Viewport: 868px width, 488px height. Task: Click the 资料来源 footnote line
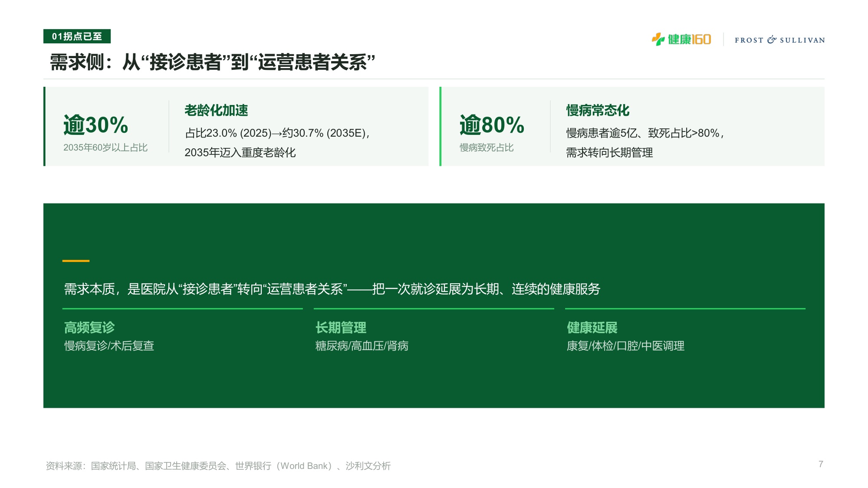pyautogui.click(x=218, y=466)
